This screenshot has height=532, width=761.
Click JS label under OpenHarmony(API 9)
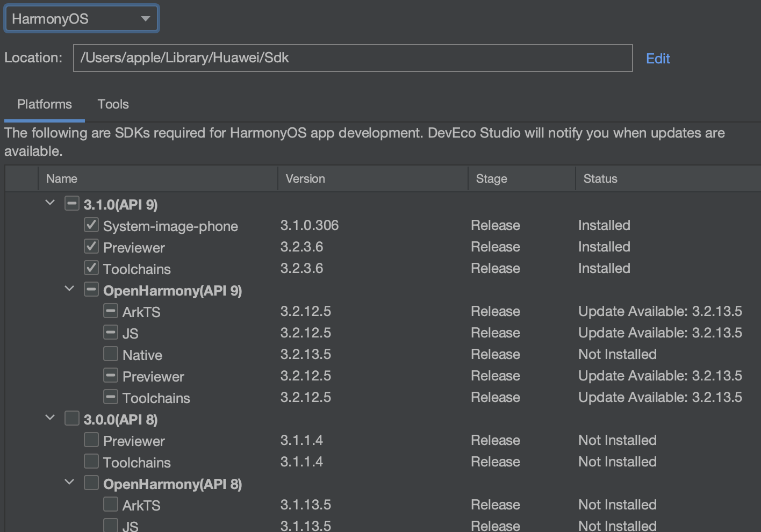130,334
